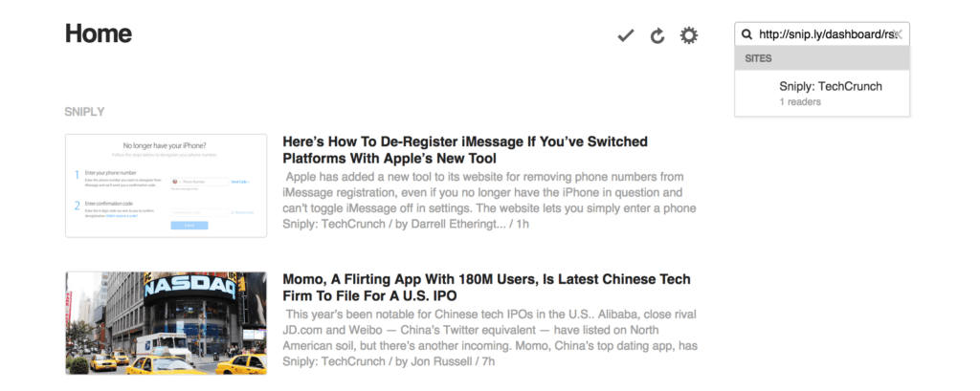Open the De-Register iMessage article headline
Screen dimensions: 980x391
465,149
